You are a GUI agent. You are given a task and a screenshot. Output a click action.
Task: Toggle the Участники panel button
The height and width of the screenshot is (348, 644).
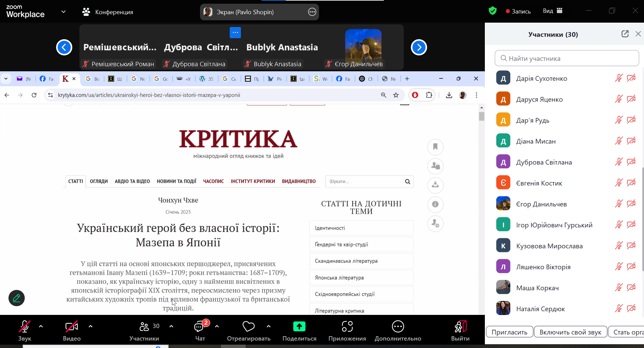[144, 331]
